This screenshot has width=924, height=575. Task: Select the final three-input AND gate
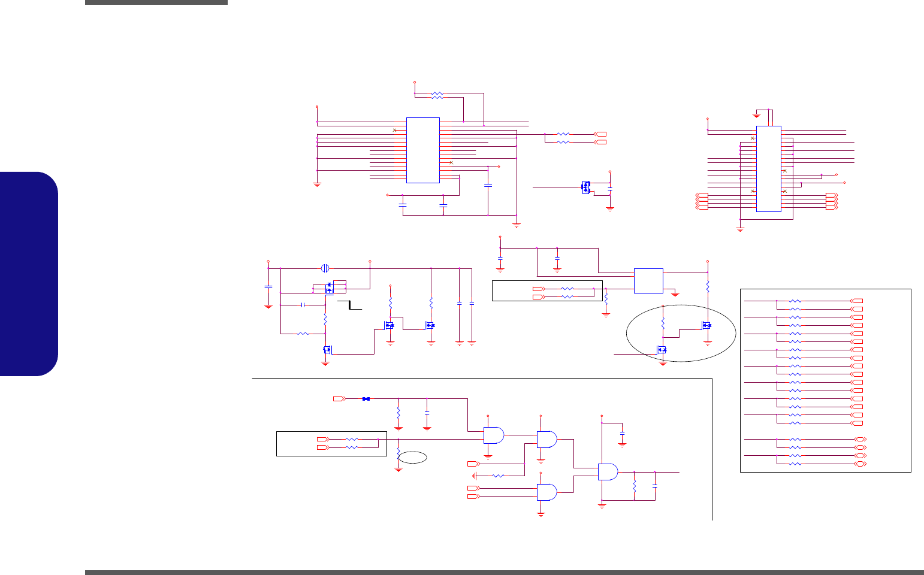(608, 472)
